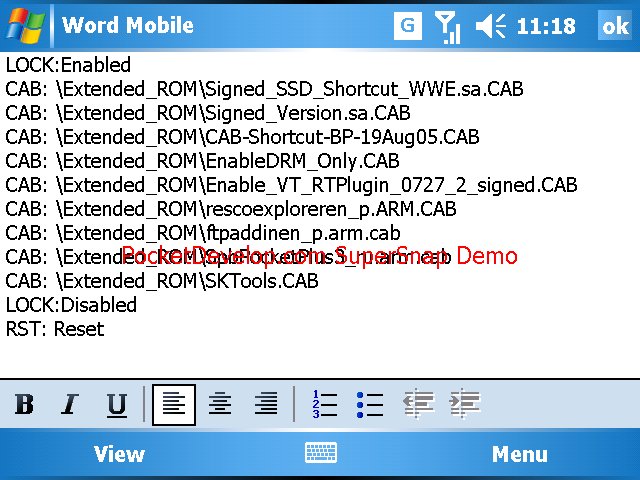Select Center paragraph alignment

click(x=220, y=404)
